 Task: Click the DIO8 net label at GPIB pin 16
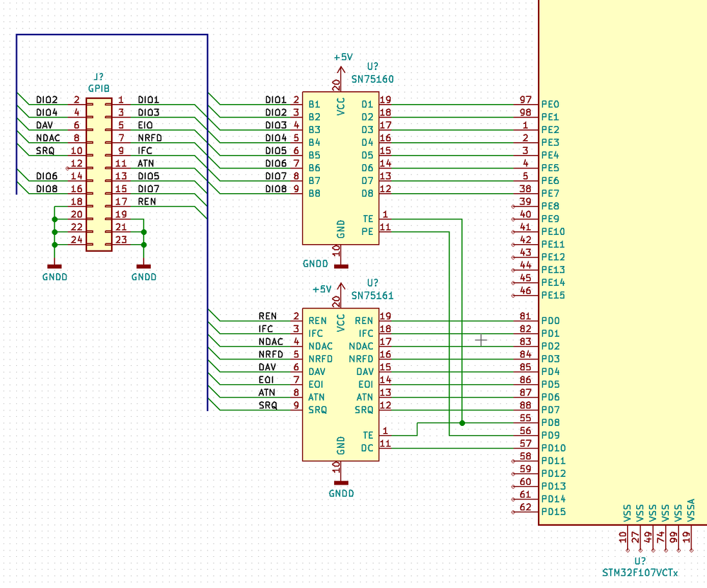point(47,189)
